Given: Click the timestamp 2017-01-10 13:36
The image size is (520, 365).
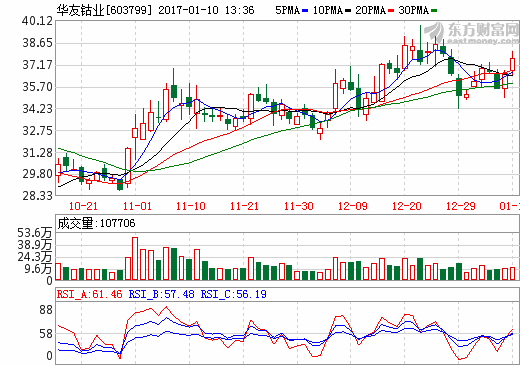Looking at the screenshot, I should tap(206, 10).
